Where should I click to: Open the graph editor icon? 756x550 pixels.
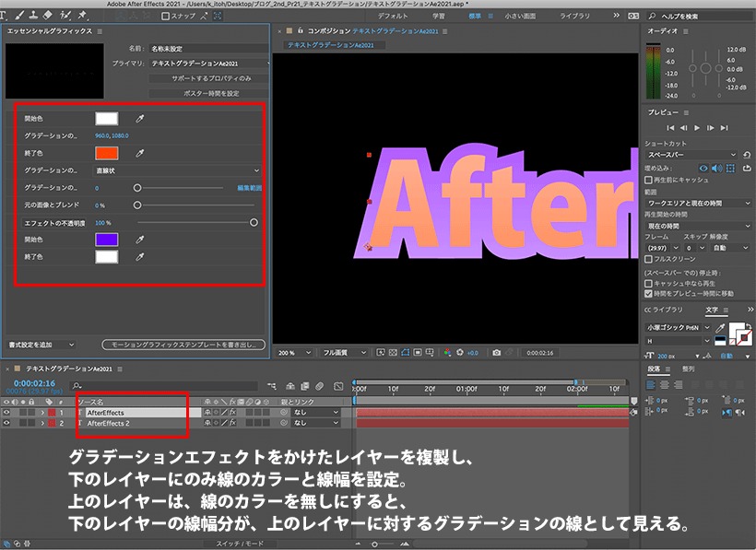point(338,386)
